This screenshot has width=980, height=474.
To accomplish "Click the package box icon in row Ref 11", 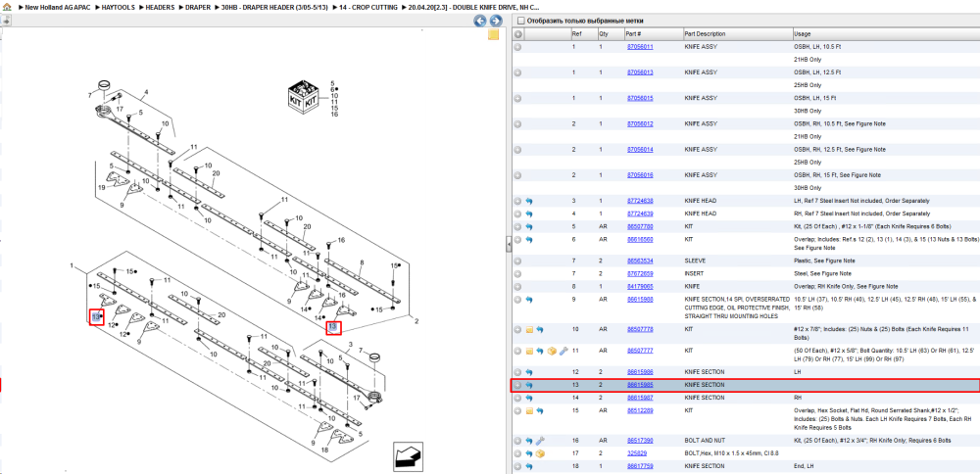I will [551, 352].
